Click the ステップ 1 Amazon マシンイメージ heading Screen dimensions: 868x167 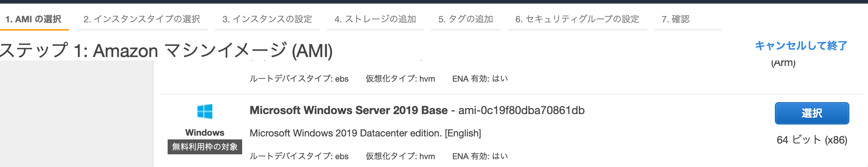click(166, 50)
